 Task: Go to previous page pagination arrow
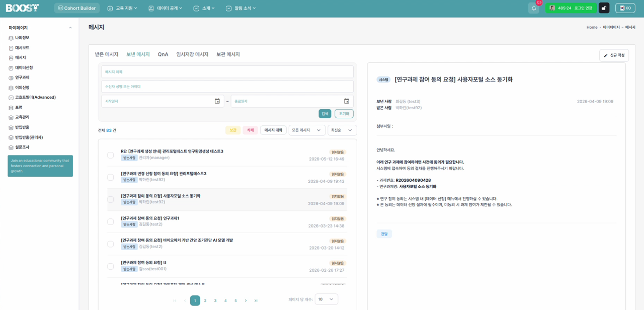[x=185, y=300]
